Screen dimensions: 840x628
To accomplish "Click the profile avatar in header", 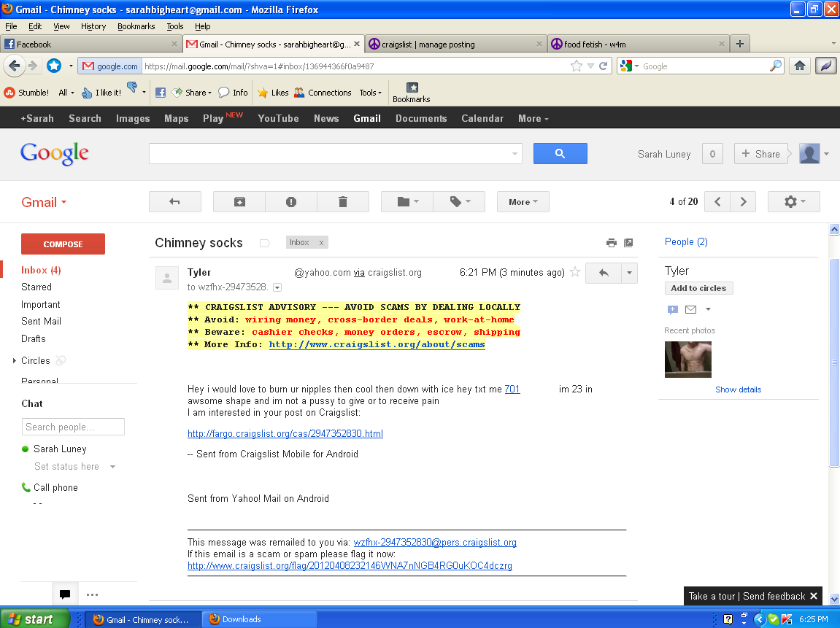I will (x=809, y=154).
